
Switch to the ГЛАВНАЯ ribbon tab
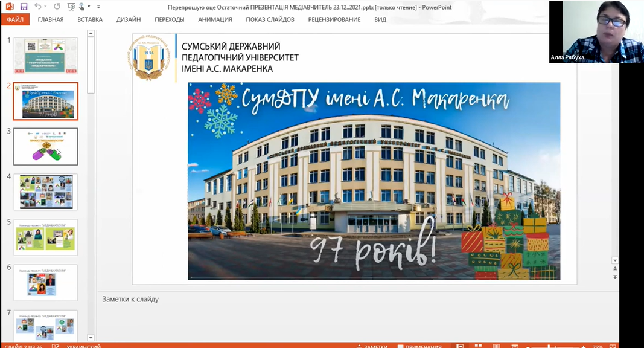[x=51, y=19]
